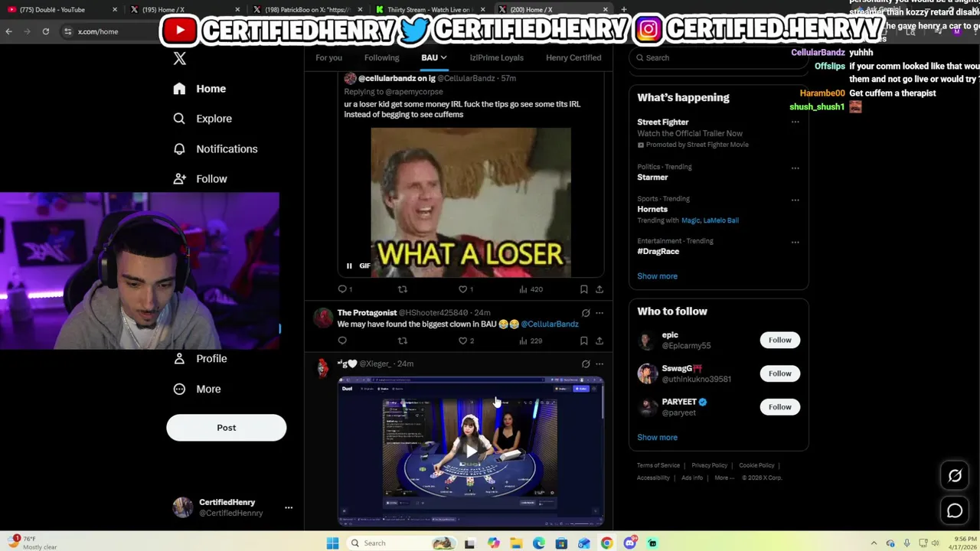
Task: Open the Profile page from the sidebar
Action: [x=200, y=359]
